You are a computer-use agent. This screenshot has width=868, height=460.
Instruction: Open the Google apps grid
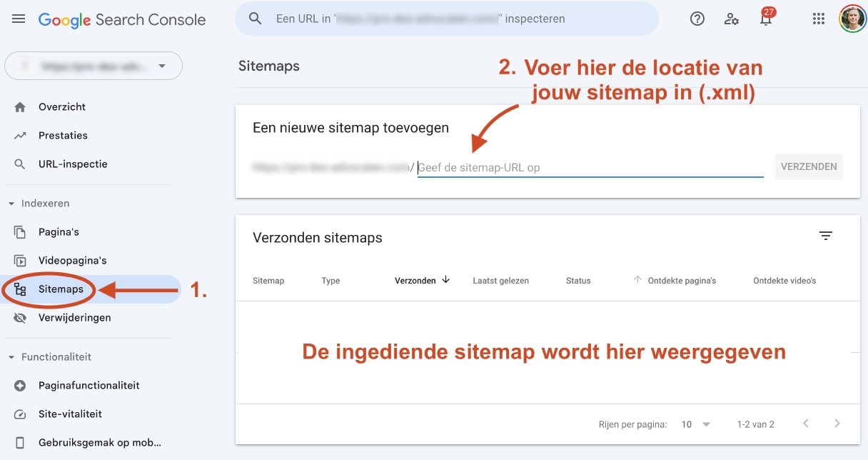click(x=818, y=19)
